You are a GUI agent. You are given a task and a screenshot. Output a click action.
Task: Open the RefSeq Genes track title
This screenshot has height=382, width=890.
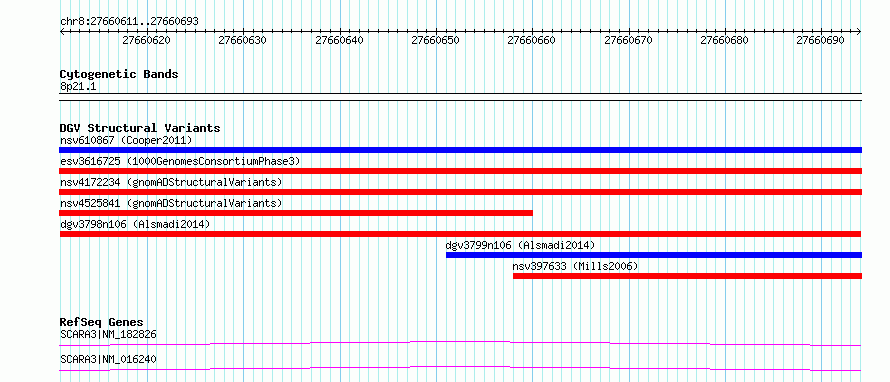(x=102, y=322)
